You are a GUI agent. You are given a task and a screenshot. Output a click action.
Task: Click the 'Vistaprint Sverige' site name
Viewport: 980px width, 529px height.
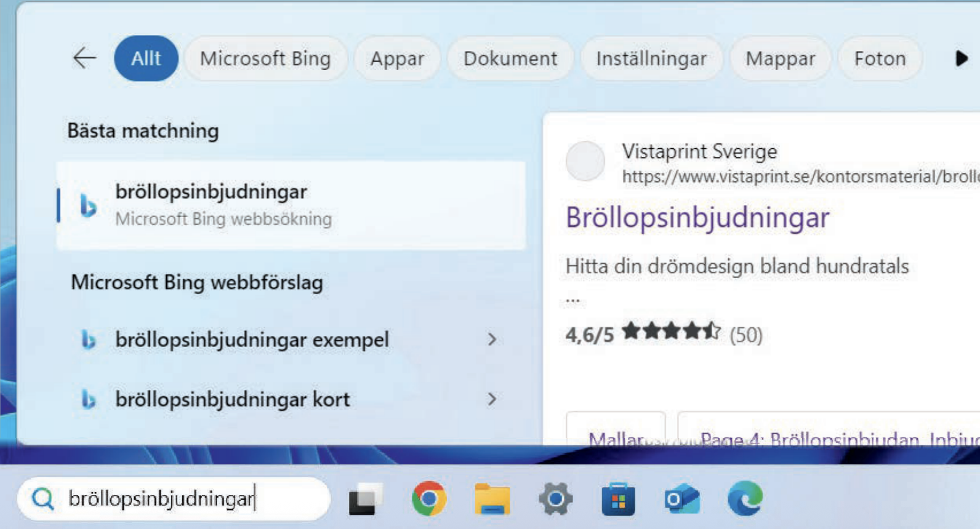pos(699,151)
